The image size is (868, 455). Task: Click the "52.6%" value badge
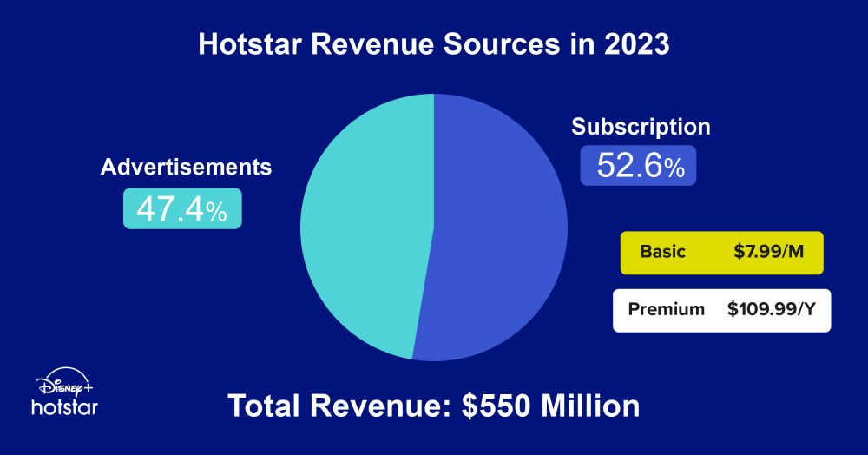[638, 166]
